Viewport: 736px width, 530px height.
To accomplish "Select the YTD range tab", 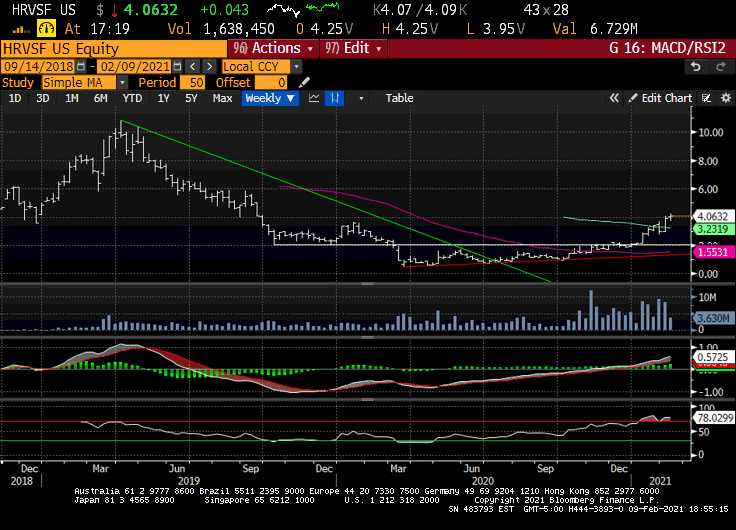I will point(132,98).
